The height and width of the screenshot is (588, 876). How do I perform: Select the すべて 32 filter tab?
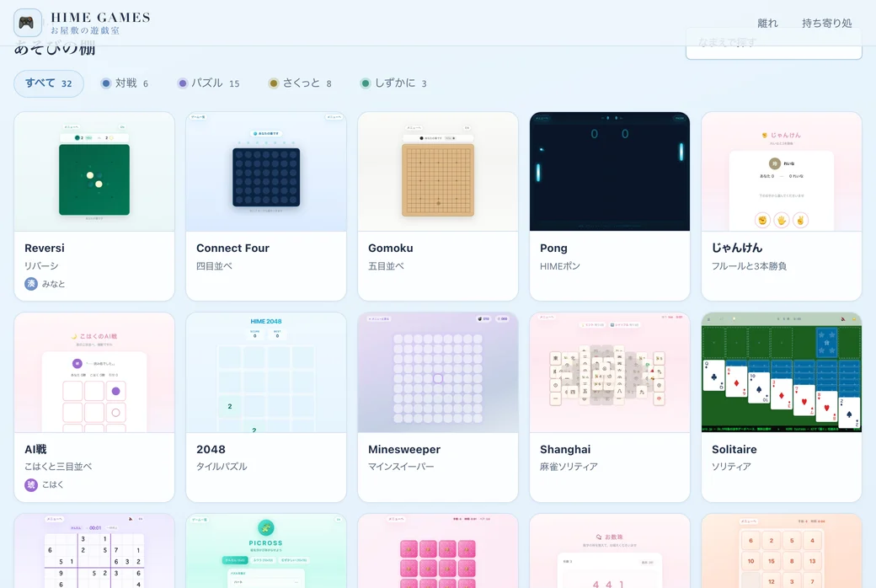coord(49,83)
